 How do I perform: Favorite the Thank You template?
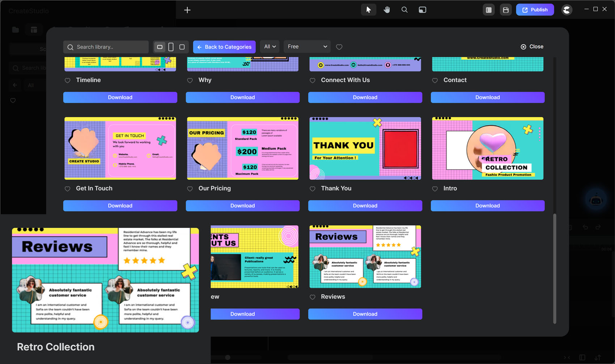313,189
